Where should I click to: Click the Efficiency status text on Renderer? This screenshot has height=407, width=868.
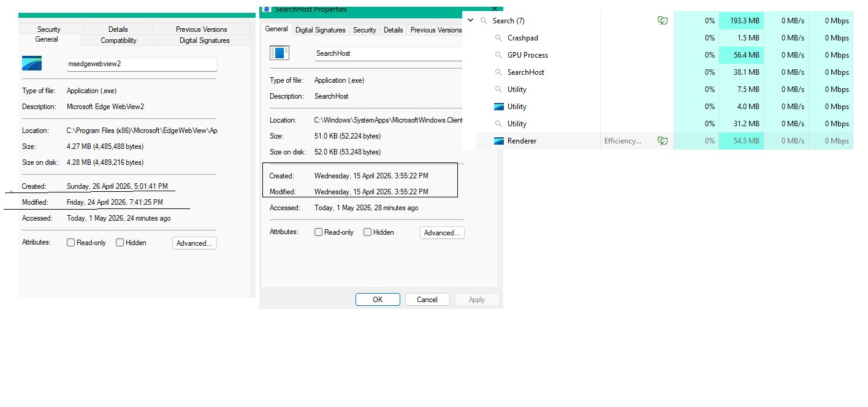point(623,141)
